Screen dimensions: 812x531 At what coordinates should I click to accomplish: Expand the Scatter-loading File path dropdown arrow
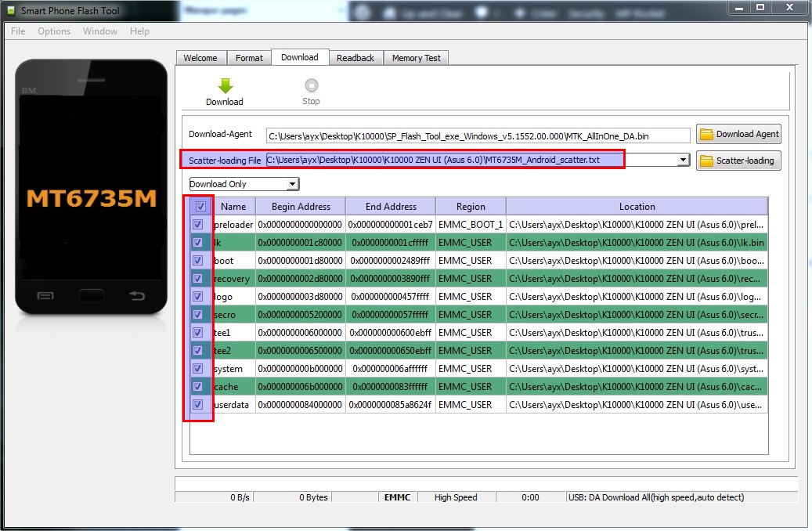click(683, 160)
